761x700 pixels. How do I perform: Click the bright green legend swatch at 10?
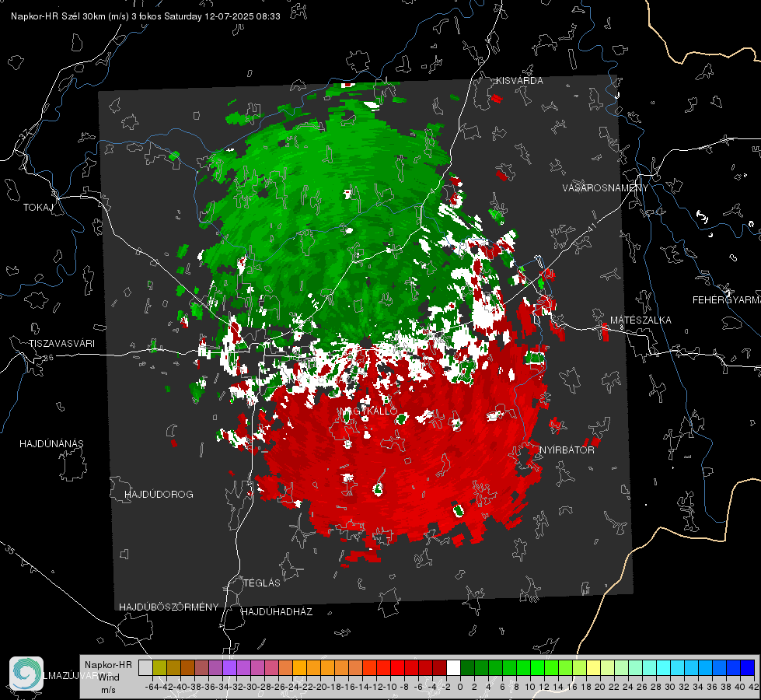coord(537,667)
